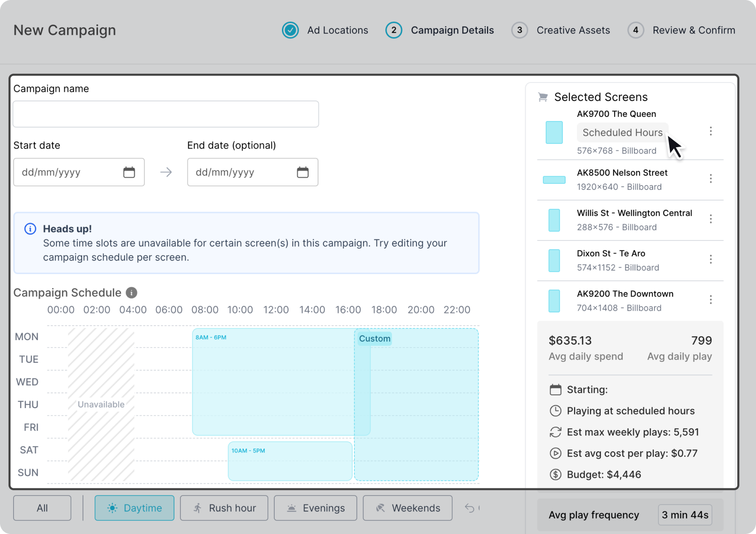This screenshot has width=756, height=534.
Task: Open options menu for AK9700 The Queen
Action: click(x=711, y=131)
